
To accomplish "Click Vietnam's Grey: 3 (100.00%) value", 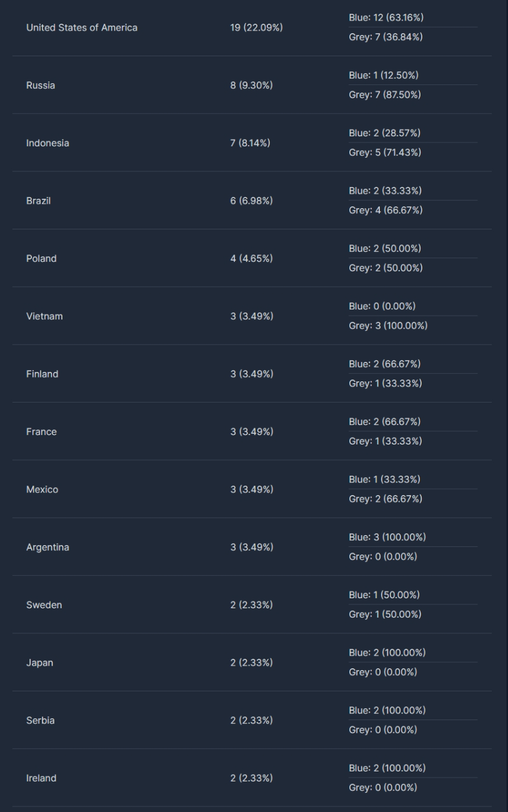I will click(388, 326).
